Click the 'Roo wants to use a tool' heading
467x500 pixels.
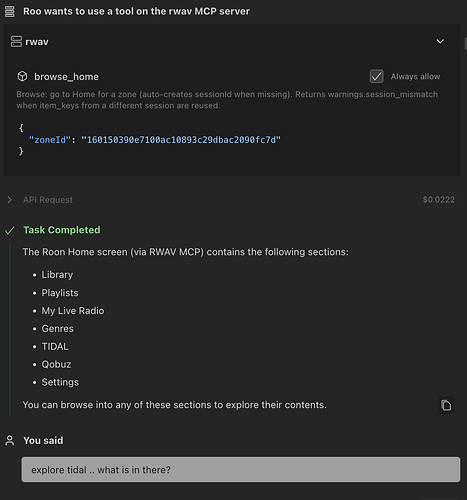136,11
